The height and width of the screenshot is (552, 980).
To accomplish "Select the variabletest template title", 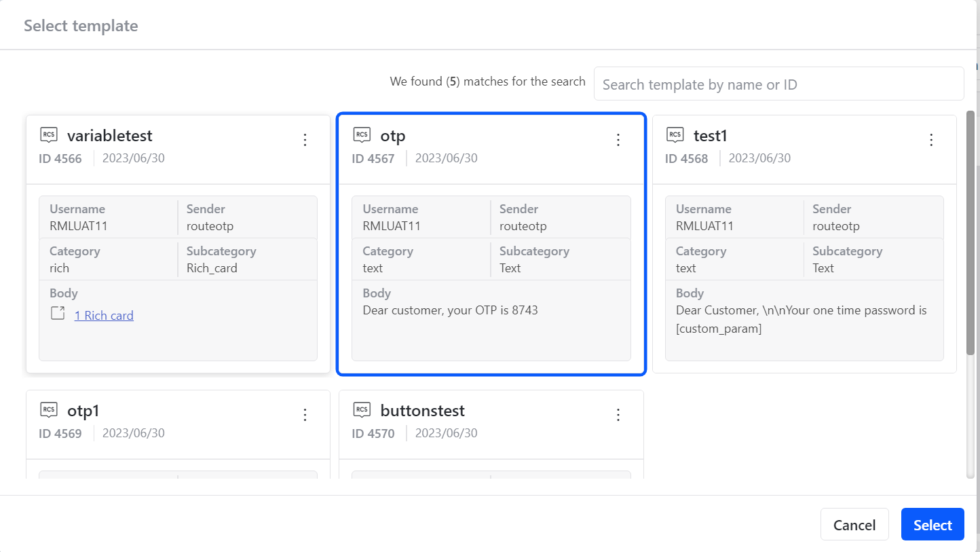I will [x=110, y=136].
